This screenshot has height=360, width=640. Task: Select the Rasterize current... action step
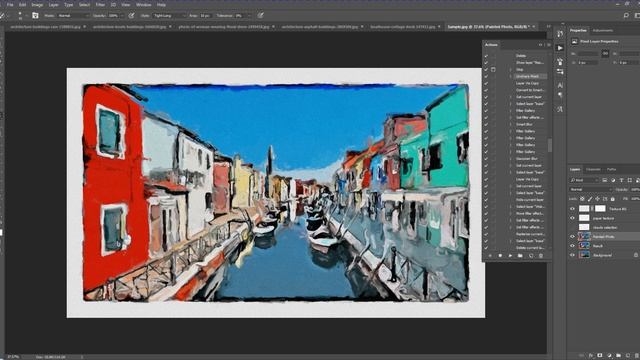pos(530,234)
